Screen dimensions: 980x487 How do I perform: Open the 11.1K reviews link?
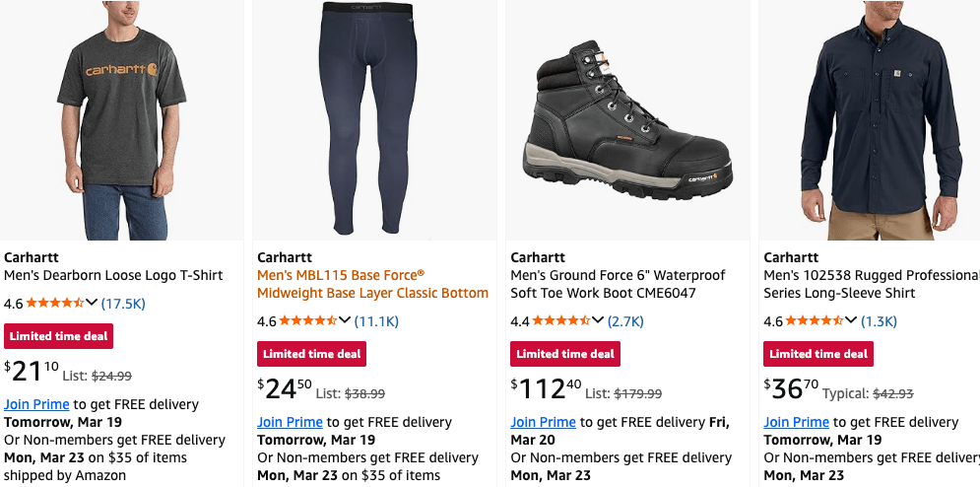[x=376, y=321]
